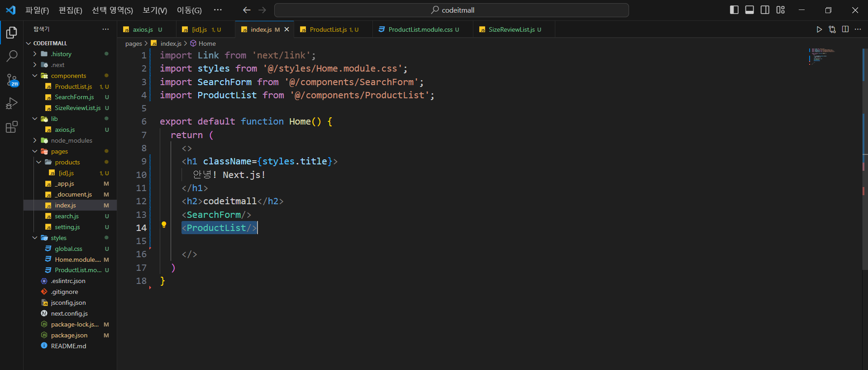Collapse the components folder
868x370 pixels.
(70, 76)
